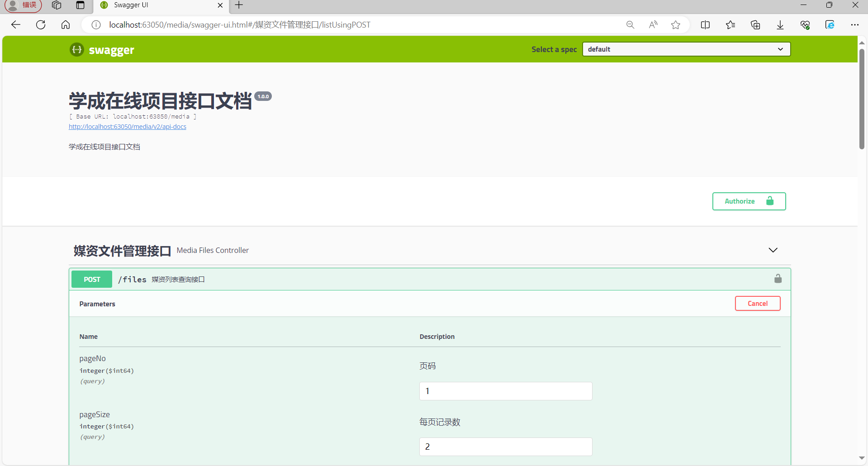Cancel the try-it-out parameters
This screenshot has height=466, width=868.
(x=758, y=304)
